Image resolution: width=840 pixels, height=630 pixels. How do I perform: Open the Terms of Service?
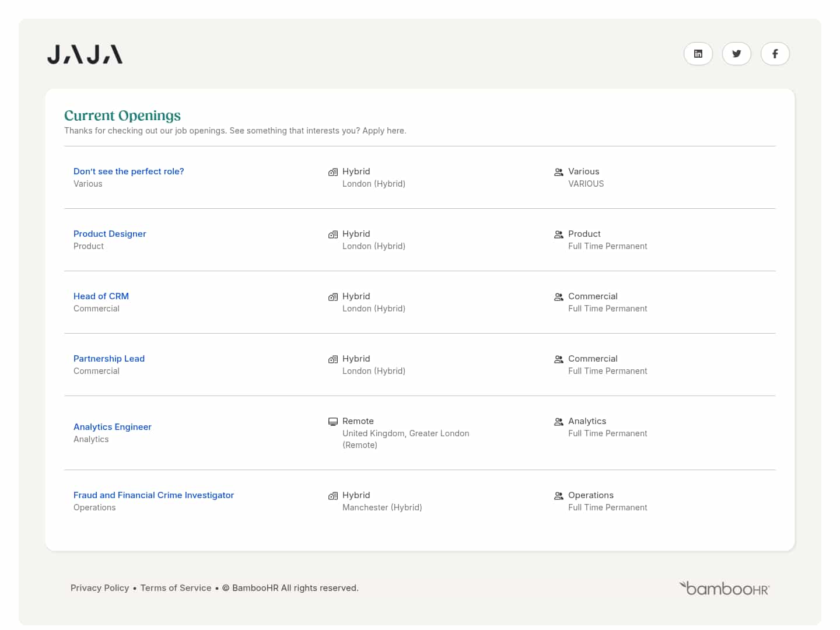coord(176,587)
